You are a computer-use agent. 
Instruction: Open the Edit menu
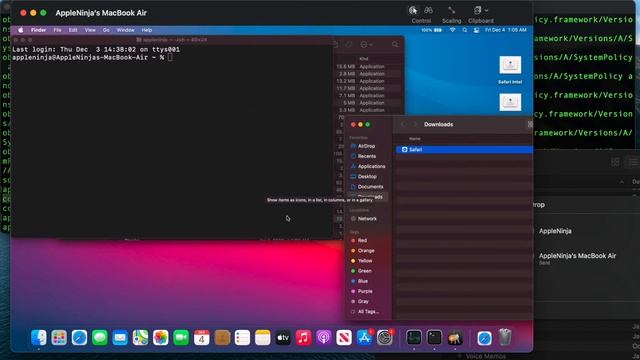[73, 30]
